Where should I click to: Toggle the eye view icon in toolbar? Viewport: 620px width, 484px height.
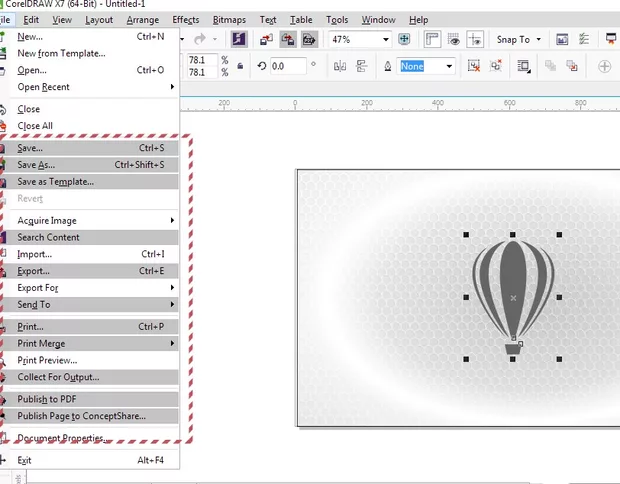455,39
